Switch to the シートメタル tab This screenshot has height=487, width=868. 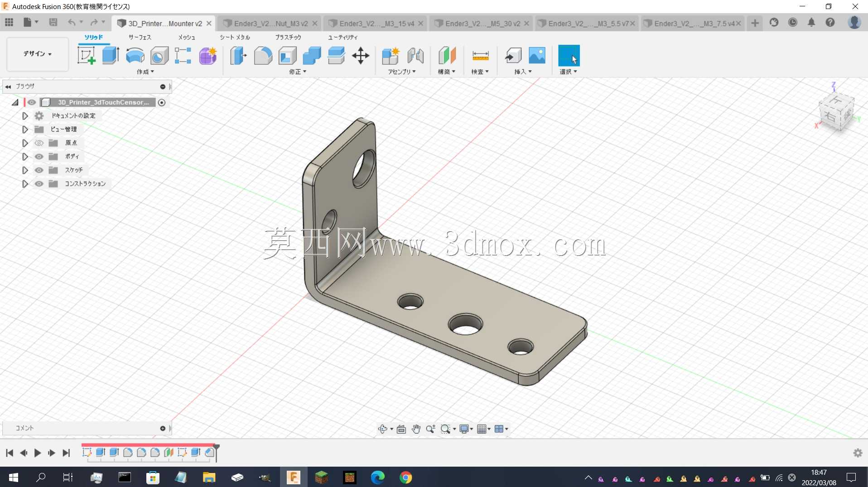point(235,37)
